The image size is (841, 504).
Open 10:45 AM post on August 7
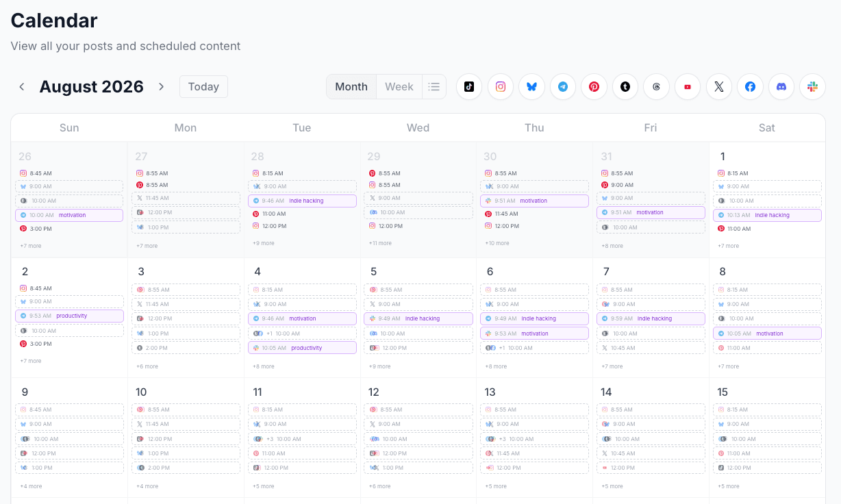click(x=651, y=348)
